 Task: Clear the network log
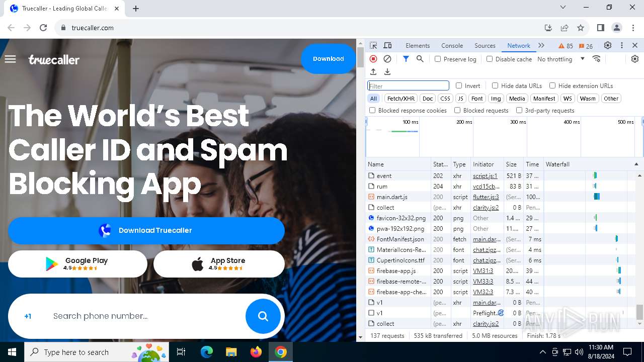click(x=387, y=59)
